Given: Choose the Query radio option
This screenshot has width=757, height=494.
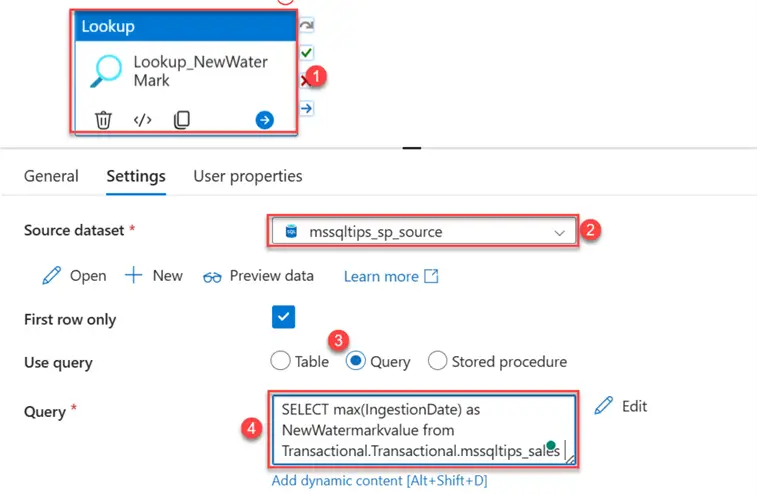Looking at the screenshot, I should click(x=355, y=361).
